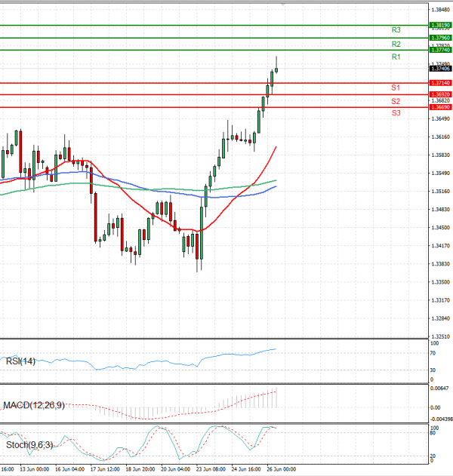The image size is (453, 476).
Task: Click the R3 resistance label
Action: (396, 29)
